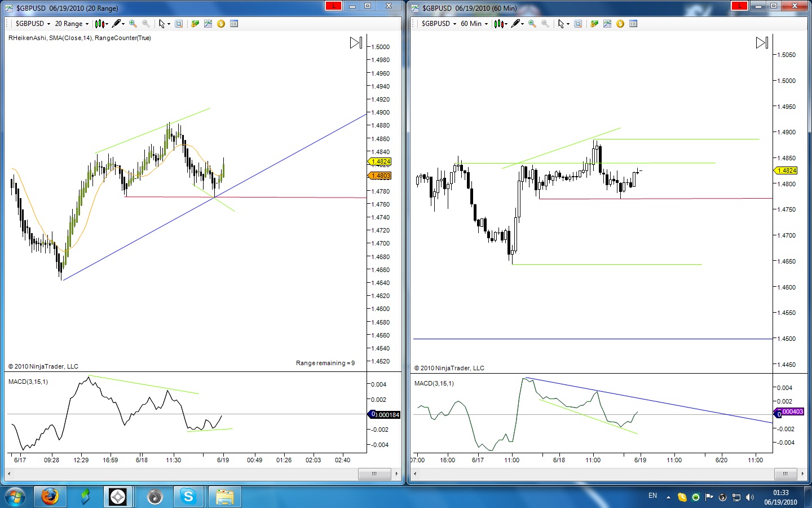Click the 60 Min chart scrollbar thumb
This screenshot has height=508, width=812.
pos(785,474)
